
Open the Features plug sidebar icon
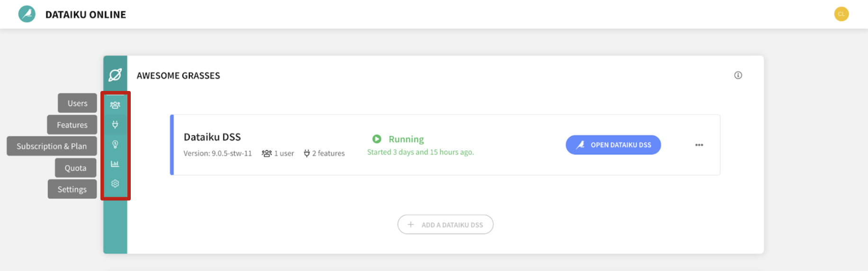[x=115, y=125]
